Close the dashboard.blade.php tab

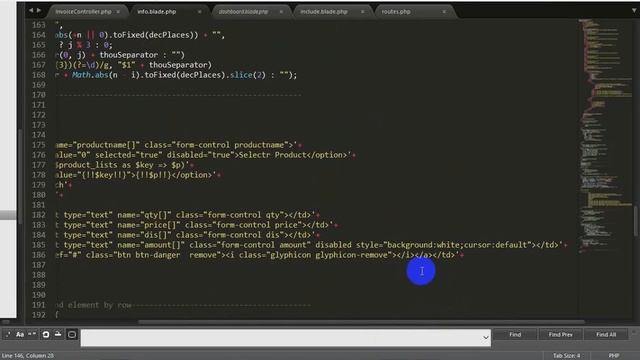tap(281, 12)
